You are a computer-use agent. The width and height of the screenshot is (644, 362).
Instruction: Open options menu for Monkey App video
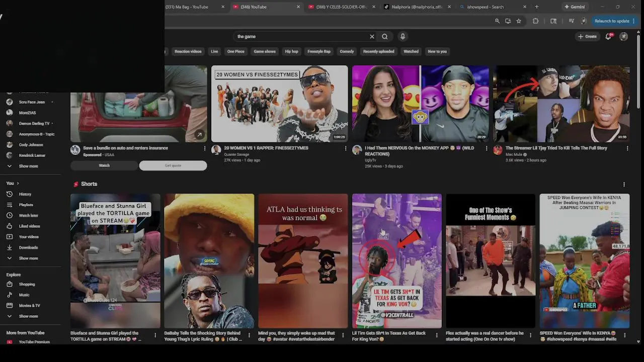click(x=486, y=148)
